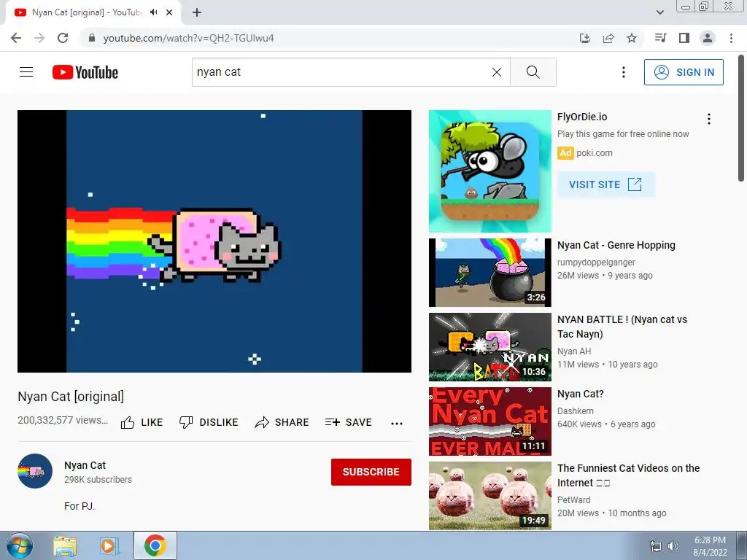Screen dimensions: 747x560
Task: Open more actions ellipsis below video
Action: click(x=396, y=423)
